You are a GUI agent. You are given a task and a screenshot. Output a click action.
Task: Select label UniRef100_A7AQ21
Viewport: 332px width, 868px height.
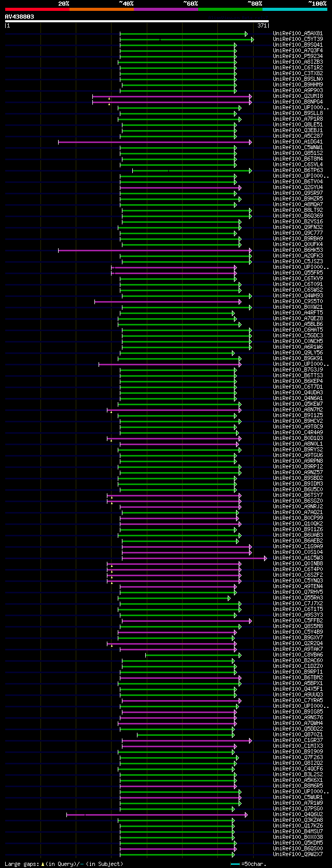[298, 513]
